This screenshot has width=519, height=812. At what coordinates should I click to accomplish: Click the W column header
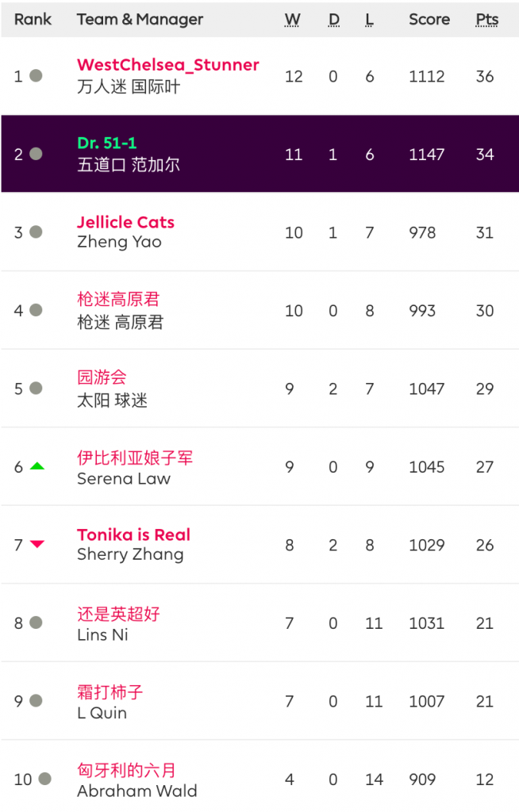point(293,19)
